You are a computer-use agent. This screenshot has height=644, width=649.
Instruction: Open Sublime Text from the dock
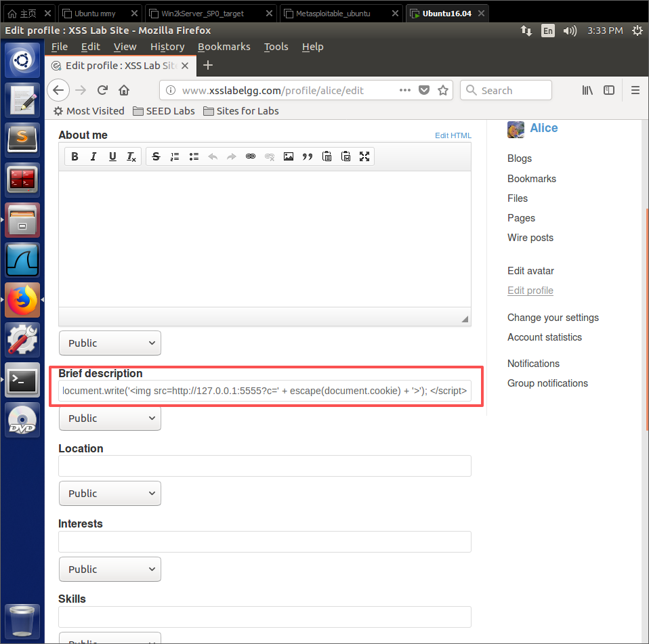[x=22, y=139]
